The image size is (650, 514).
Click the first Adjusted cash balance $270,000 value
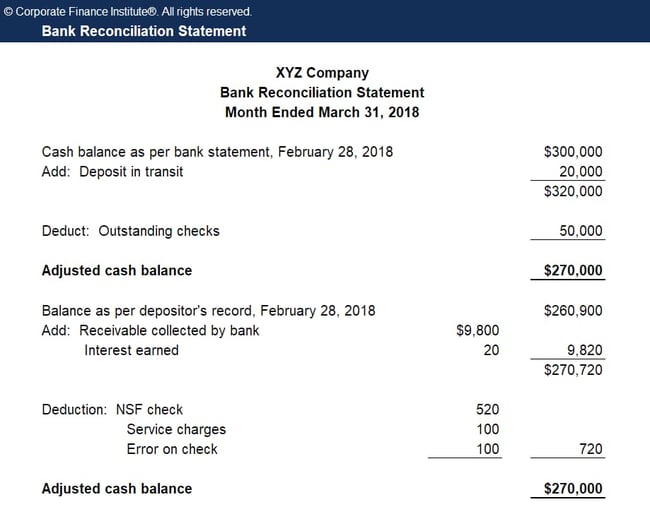(573, 271)
